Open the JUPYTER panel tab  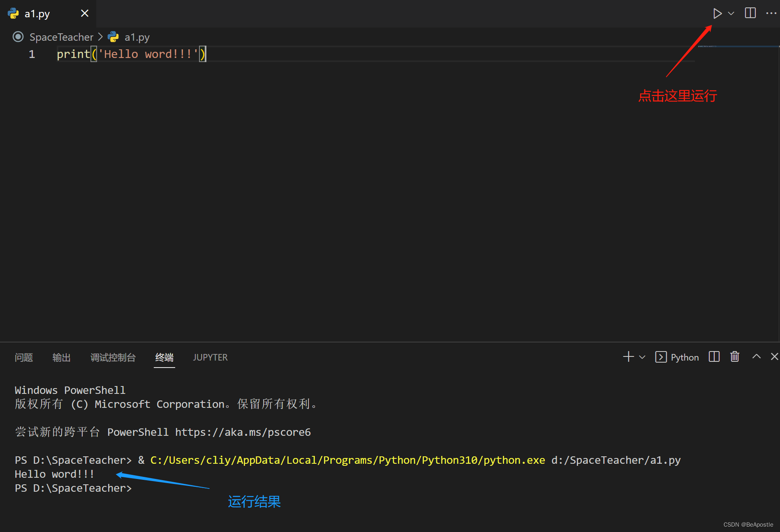(210, 357)
